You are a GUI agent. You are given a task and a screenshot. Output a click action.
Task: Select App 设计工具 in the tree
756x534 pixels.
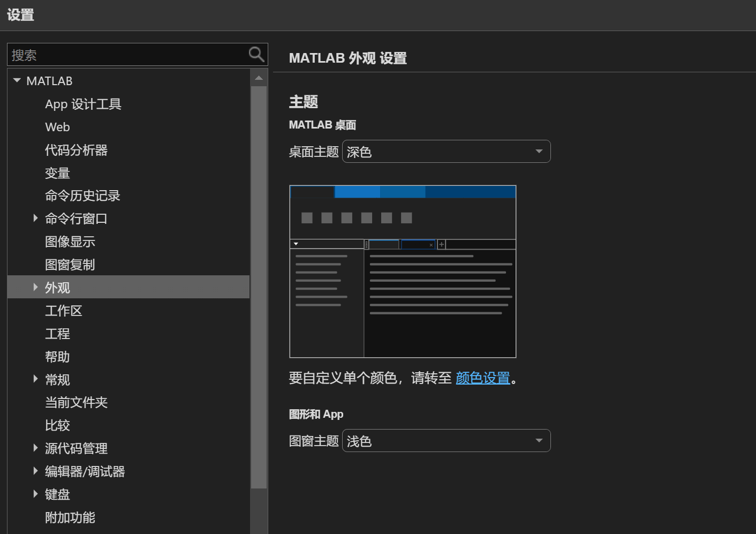pyautogui.click(x=83, y=104)
